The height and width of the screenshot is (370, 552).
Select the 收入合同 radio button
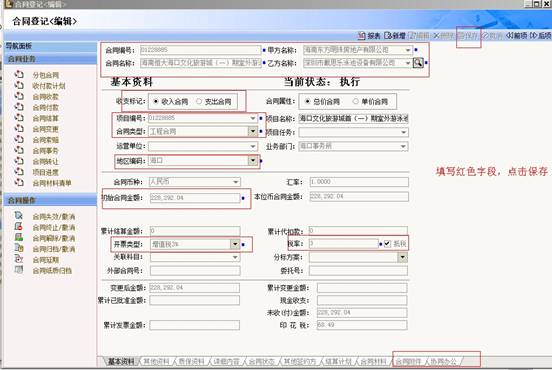156,101
